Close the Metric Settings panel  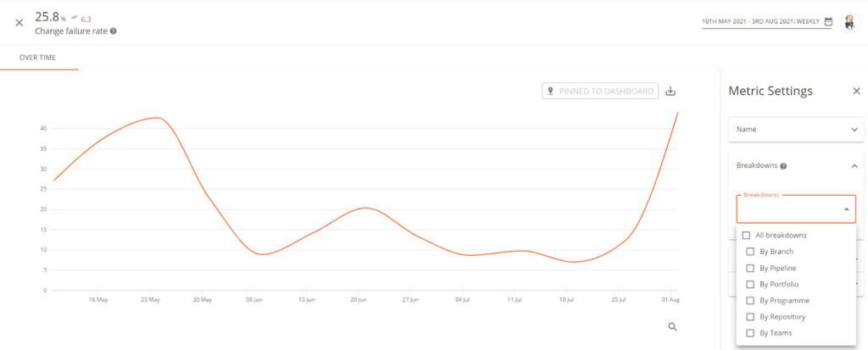pos(856,91)
